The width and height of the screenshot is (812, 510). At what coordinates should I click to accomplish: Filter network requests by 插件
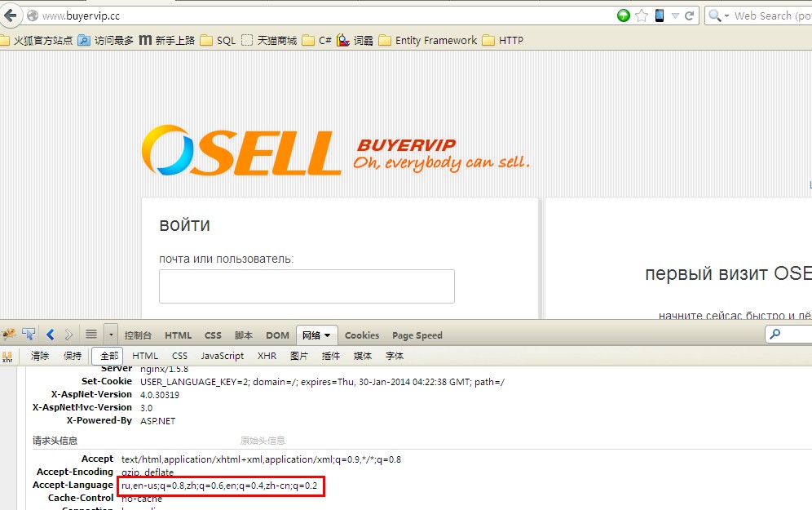331,356
